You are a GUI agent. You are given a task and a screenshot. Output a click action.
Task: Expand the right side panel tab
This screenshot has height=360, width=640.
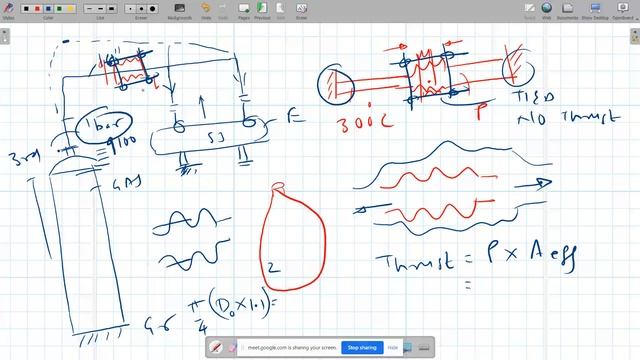635,36
